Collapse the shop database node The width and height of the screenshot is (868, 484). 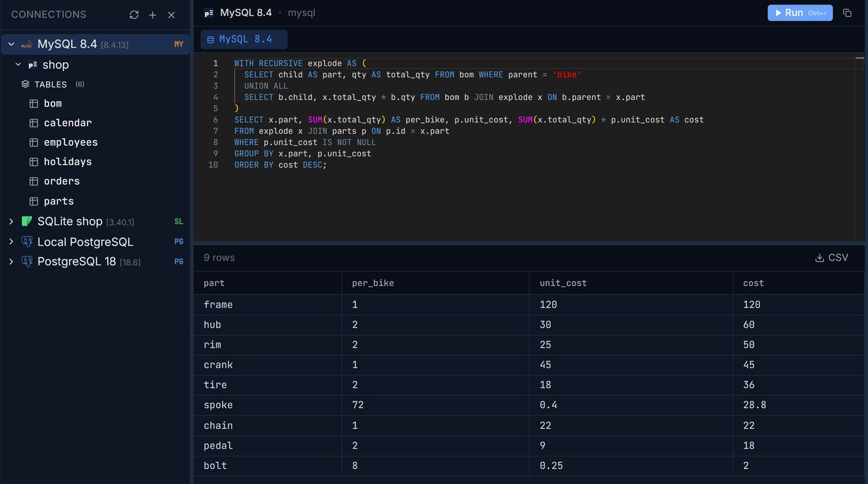18,65
